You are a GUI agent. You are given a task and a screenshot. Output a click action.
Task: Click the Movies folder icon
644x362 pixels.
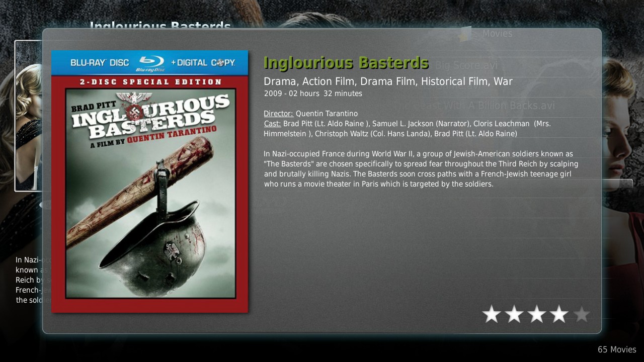pos(466,33)
